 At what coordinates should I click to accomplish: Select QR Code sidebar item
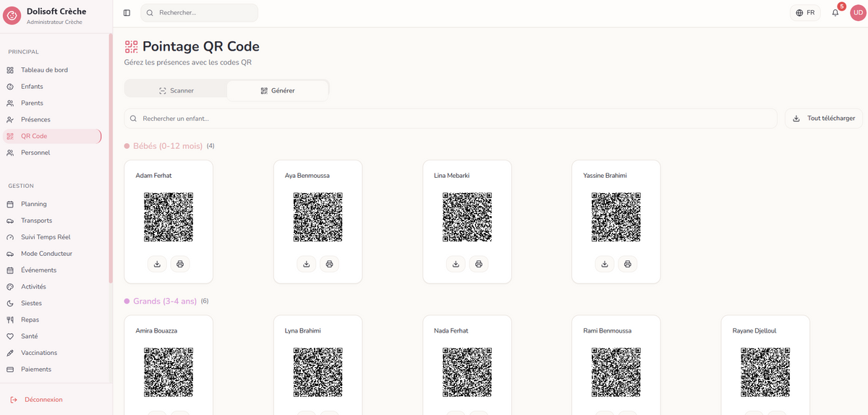[x=52, y=136]
